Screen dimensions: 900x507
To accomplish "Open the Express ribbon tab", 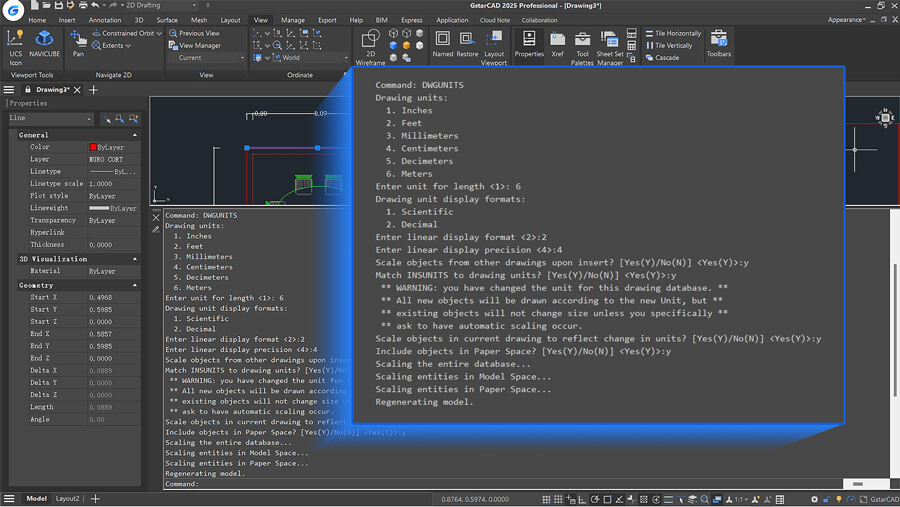I will click(412, 20).
